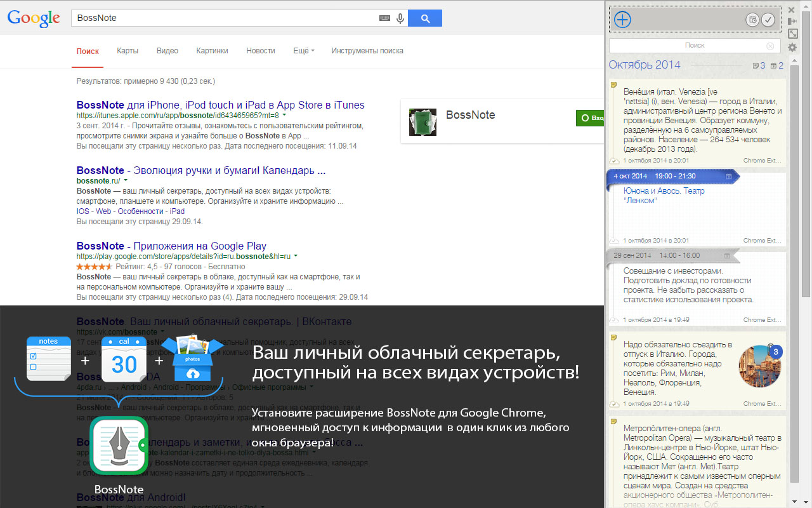The height and width of the screenshot is (508, 812).
Task: Open the Венеция note text
Action: click(702, 121)
